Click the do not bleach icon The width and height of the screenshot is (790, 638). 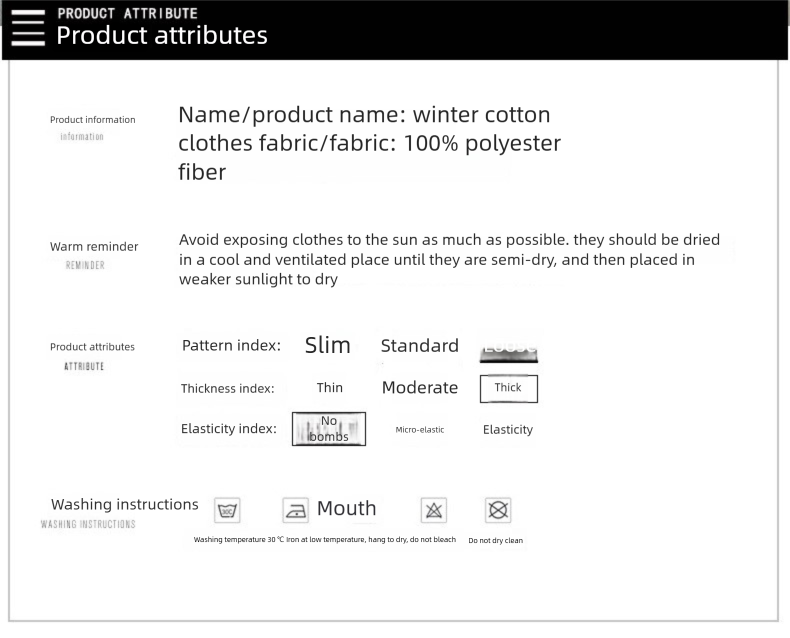[x=433, y=511]
